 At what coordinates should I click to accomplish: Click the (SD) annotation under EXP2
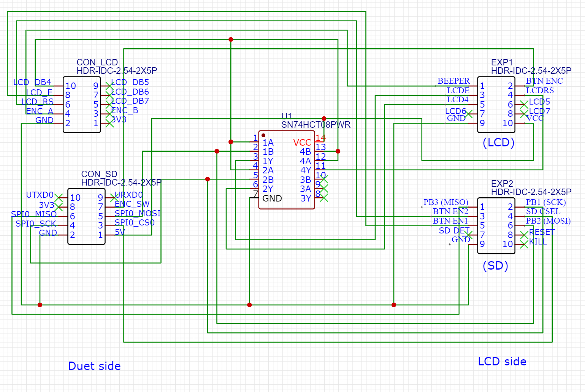(x=496, y=266)
